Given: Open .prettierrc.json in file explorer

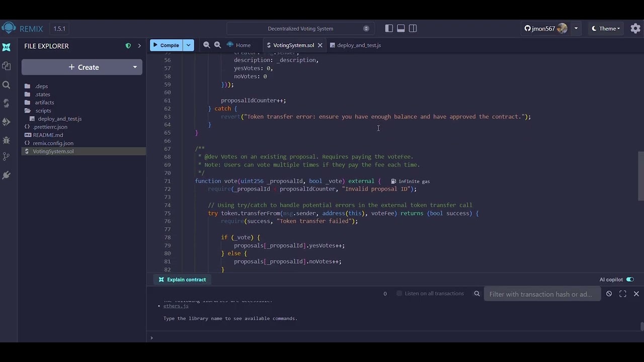Looking at the screenshot, I should 50,127.
